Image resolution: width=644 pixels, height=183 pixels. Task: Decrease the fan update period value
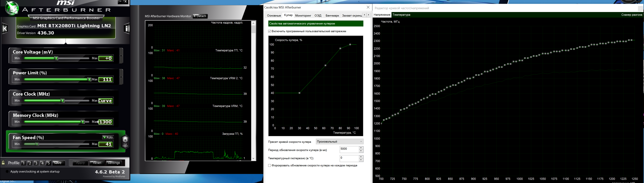click(361, 151)
